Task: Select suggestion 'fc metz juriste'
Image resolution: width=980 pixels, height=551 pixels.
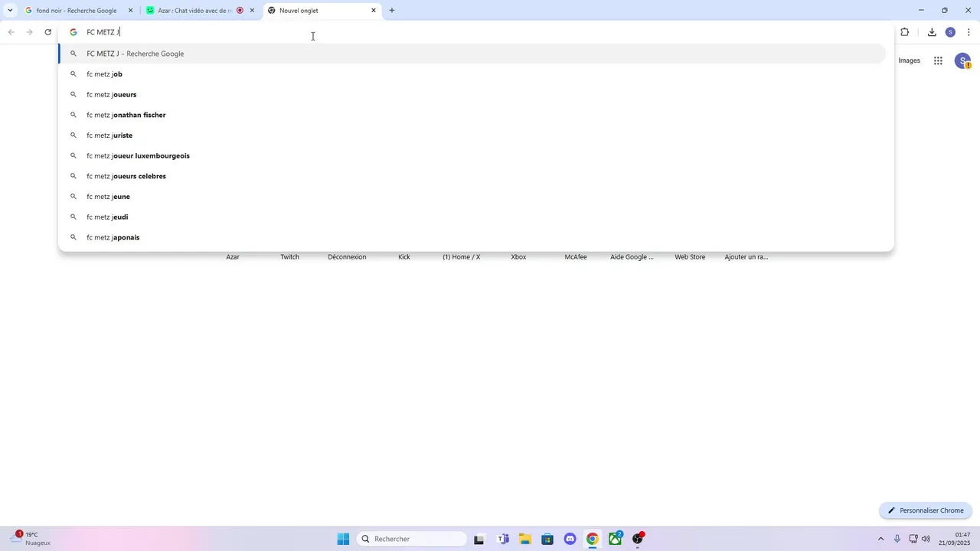Action: 472,135
